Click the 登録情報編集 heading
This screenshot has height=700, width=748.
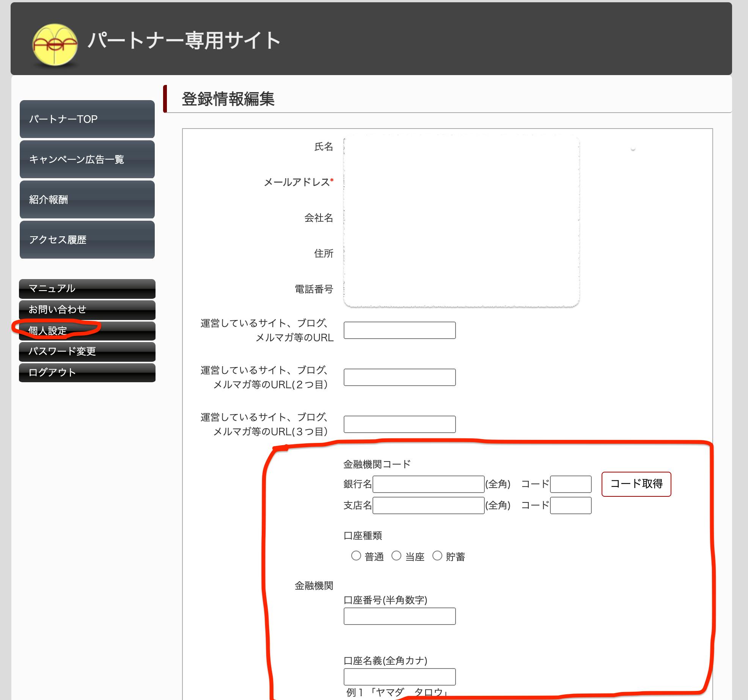click(228, 99)
